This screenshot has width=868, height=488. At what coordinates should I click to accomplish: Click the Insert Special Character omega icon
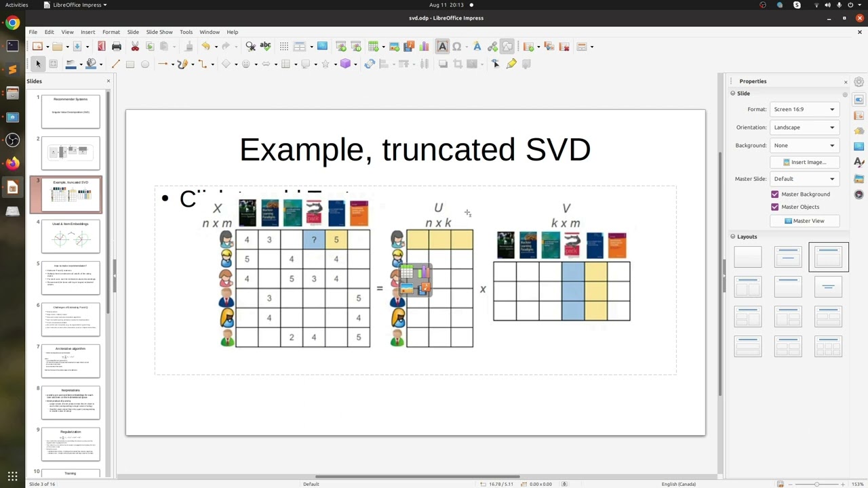(x=457, y=46)
